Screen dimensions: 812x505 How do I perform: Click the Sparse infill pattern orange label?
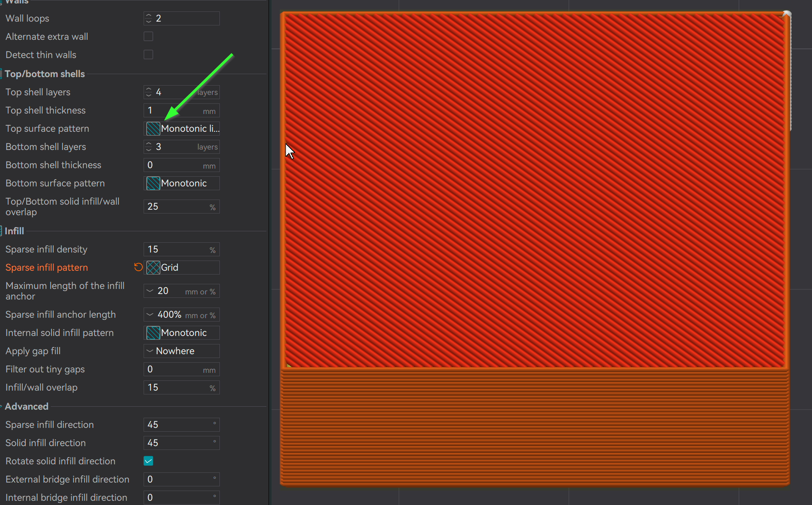[47, 267]
